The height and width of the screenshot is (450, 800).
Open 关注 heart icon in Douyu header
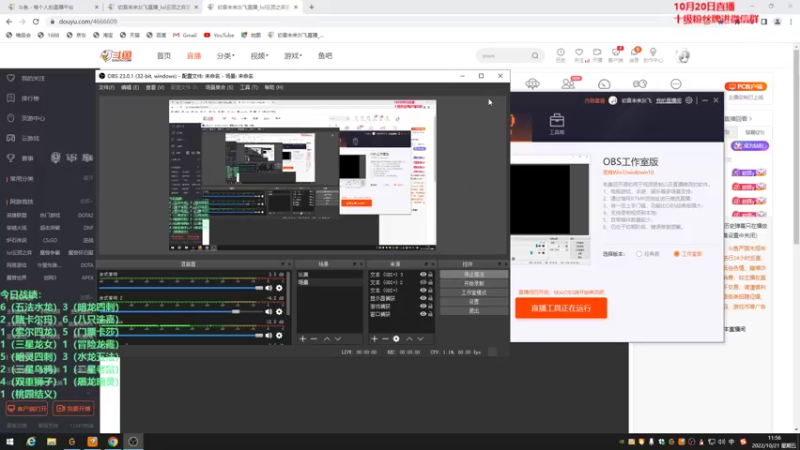point(579,55)
